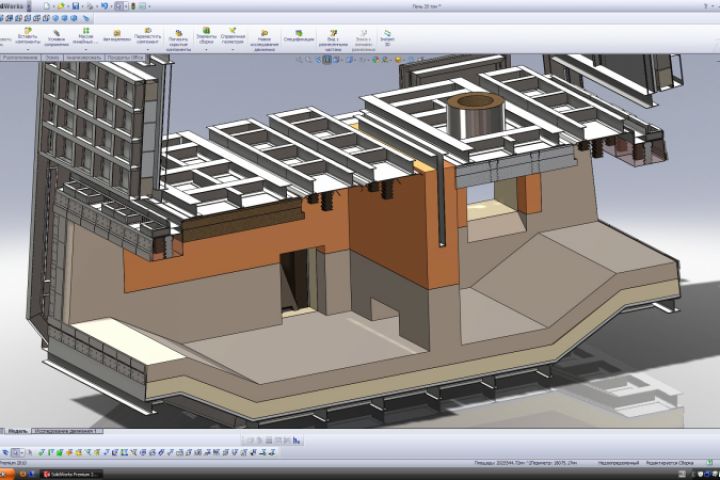720x480 pixels.
Task: Expand dropdown under Массив линейный
Action: [x=86, y=49]
